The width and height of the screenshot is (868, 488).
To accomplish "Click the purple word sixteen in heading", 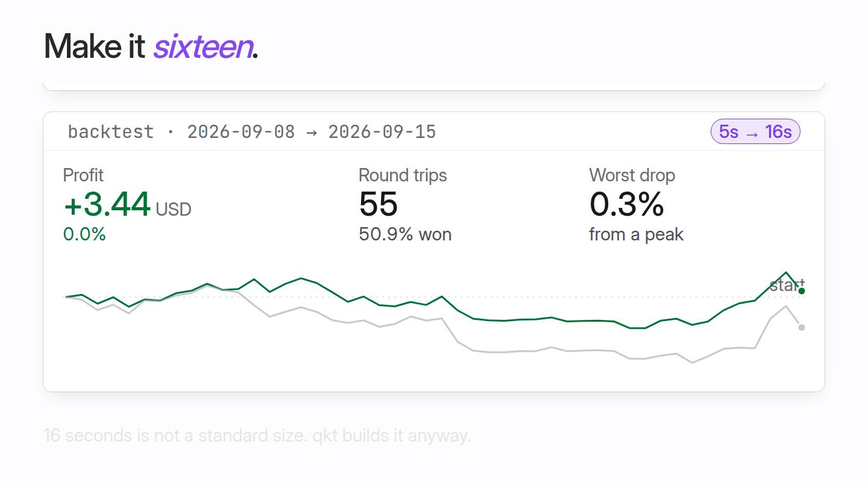I will 203,46.
